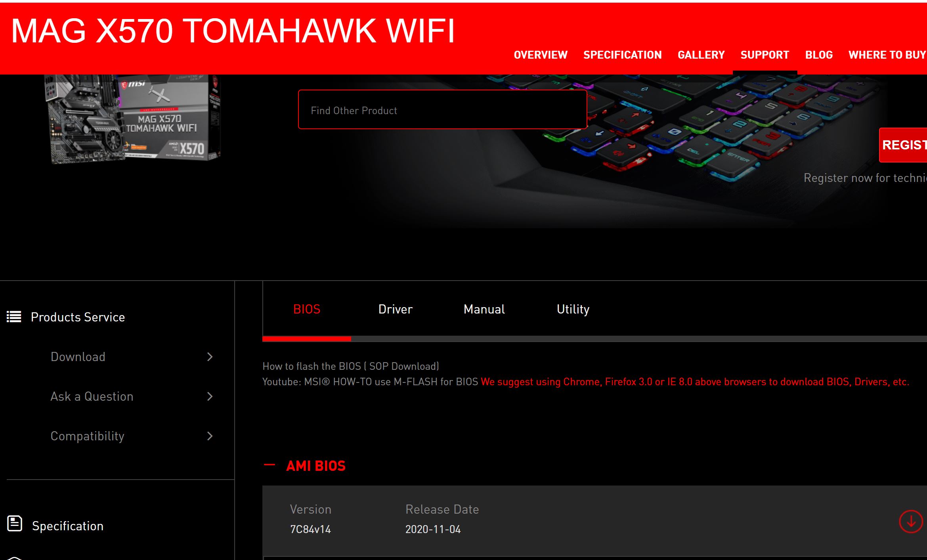
Task: Go to the SPECIFICATION navigation item
Action: (x=622, y=55)
